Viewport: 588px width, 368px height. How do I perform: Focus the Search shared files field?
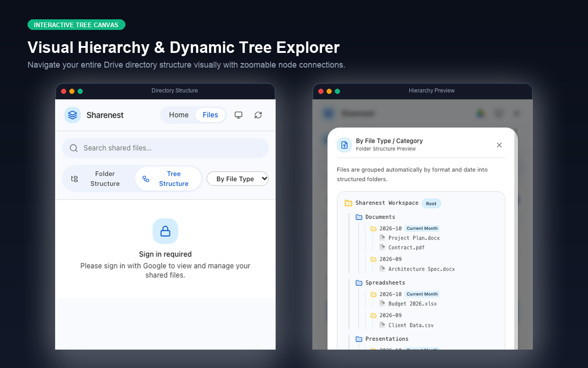point(165,148)
